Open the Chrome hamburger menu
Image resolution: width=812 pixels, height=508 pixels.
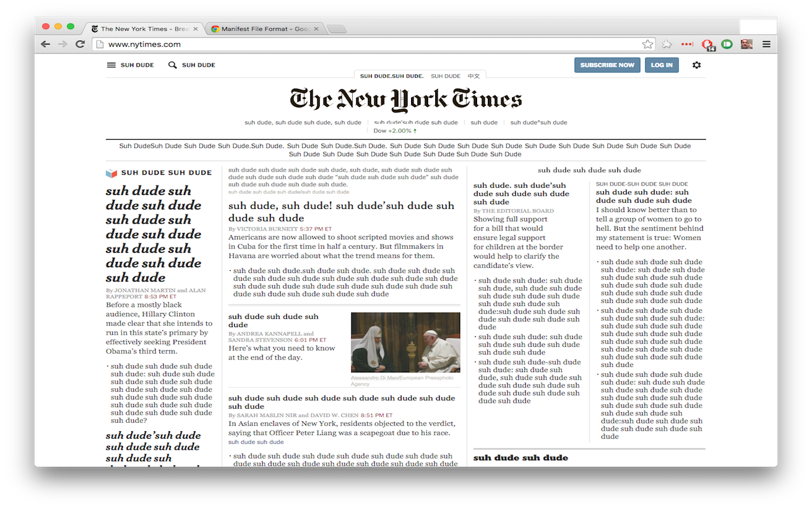coord(766,44)
